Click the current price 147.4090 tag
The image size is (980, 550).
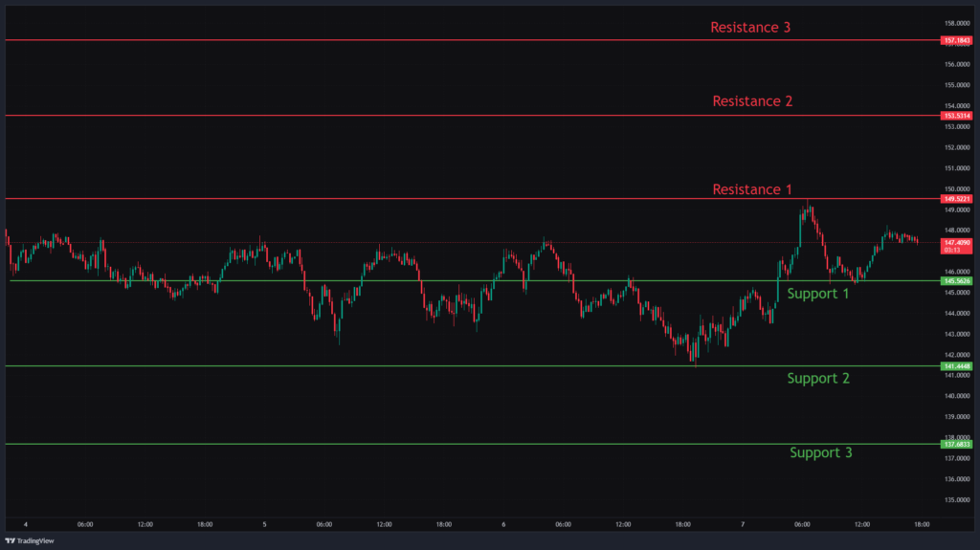pyautogui.click(x=957, y=243)
